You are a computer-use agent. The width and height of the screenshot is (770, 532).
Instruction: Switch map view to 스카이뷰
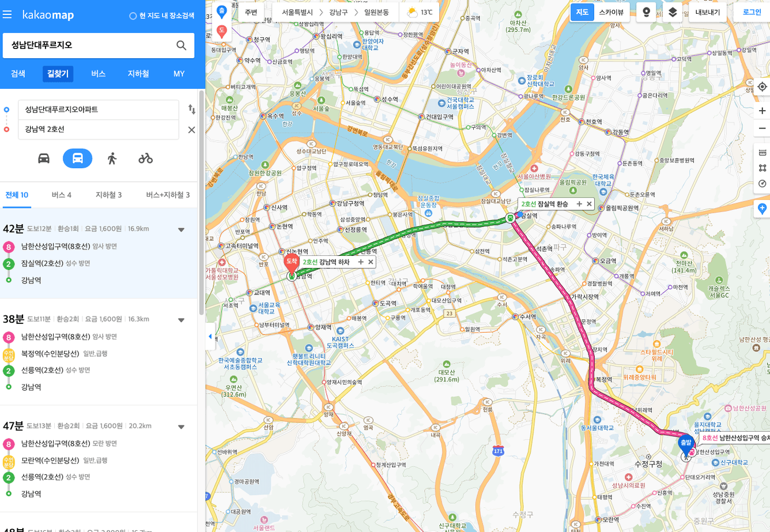pos(612,12)
